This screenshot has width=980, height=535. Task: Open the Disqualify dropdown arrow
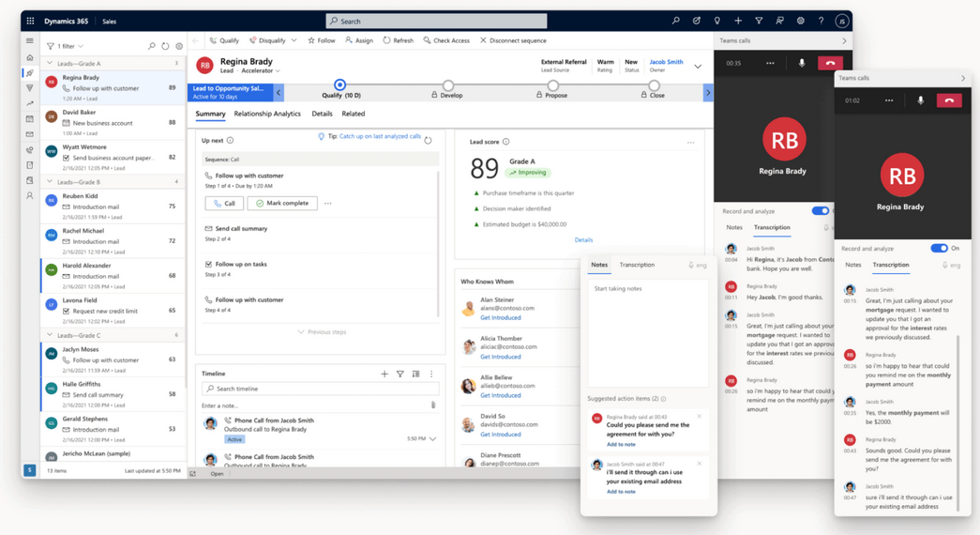coord(294,40)
